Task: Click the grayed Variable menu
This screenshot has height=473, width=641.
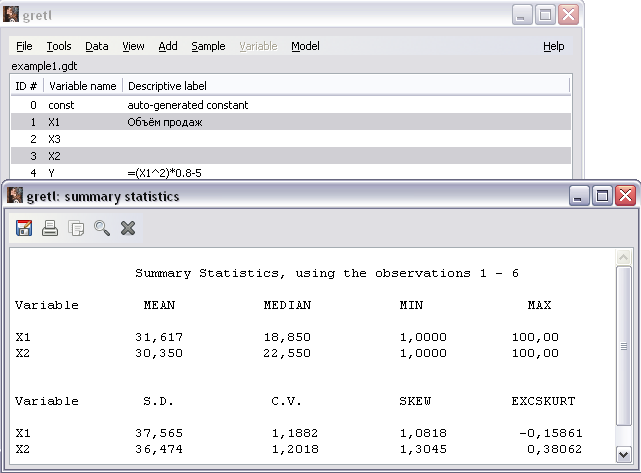Action: (258, 46)
